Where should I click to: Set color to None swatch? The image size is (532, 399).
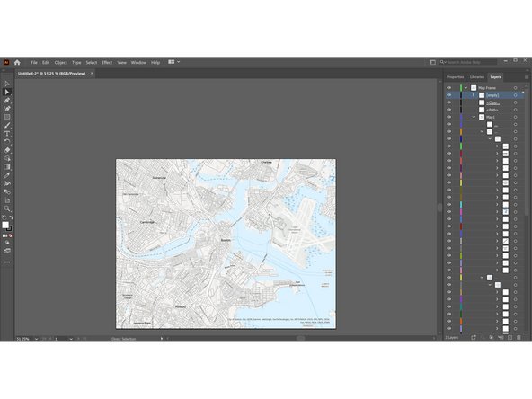[11, 235]
